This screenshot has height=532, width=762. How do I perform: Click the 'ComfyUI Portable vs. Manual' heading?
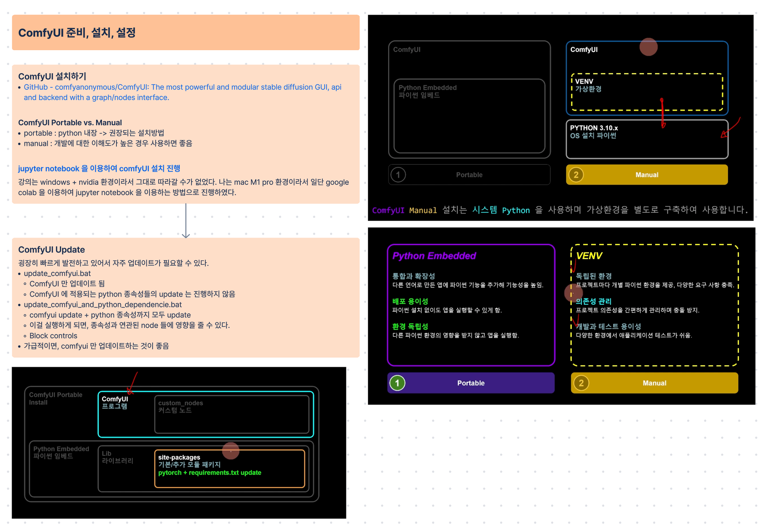[x=70, y=122]
